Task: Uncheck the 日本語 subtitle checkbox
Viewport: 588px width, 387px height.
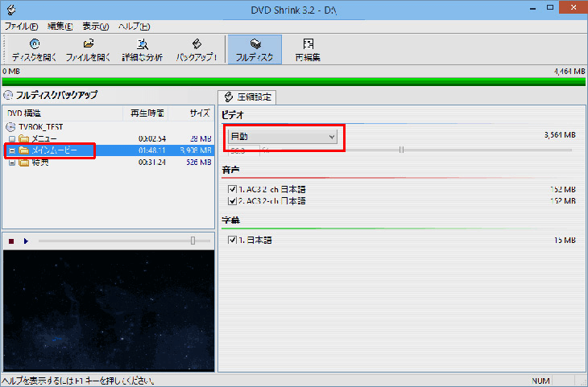Action: (x=233, y=240)
